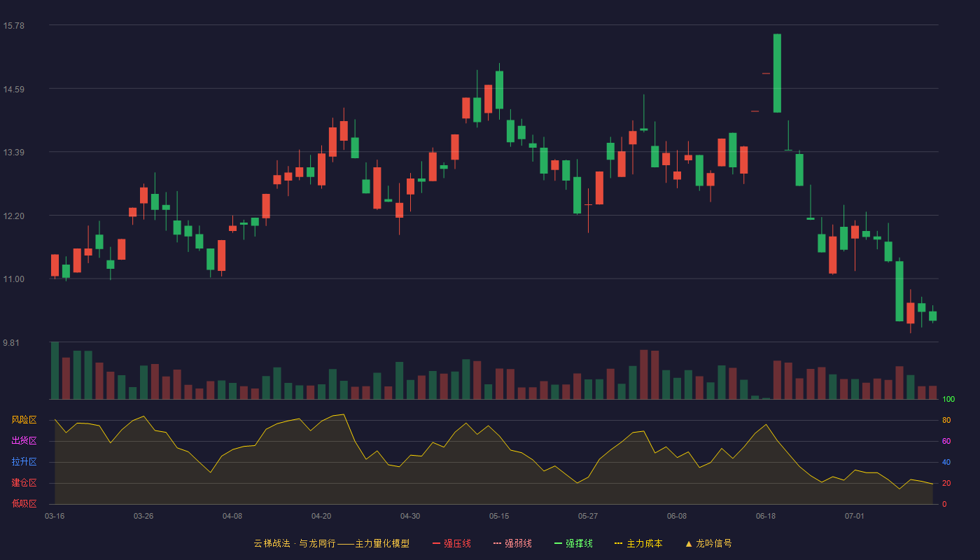Click the 12.20 price axis label

coord(13,216)
